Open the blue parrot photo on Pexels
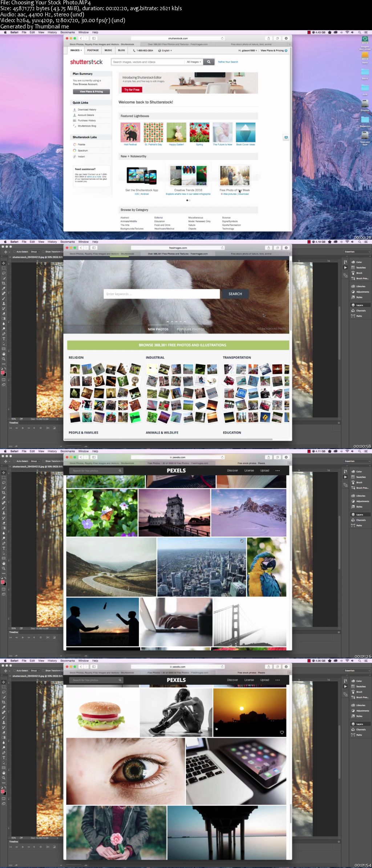This screenshot has width=372, height=868. pyautogui.click(x=267, y=567)
